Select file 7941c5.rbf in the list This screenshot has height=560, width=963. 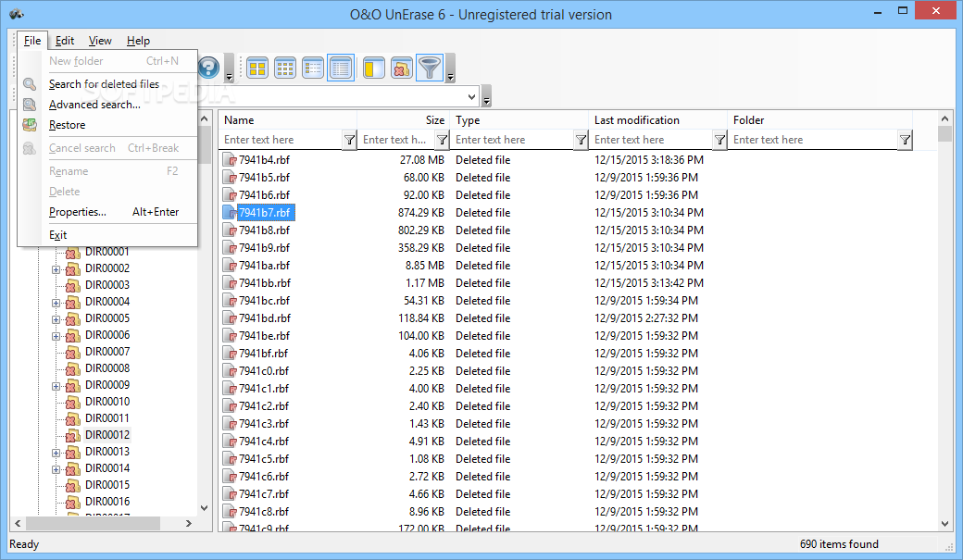[x=264, y=459]
